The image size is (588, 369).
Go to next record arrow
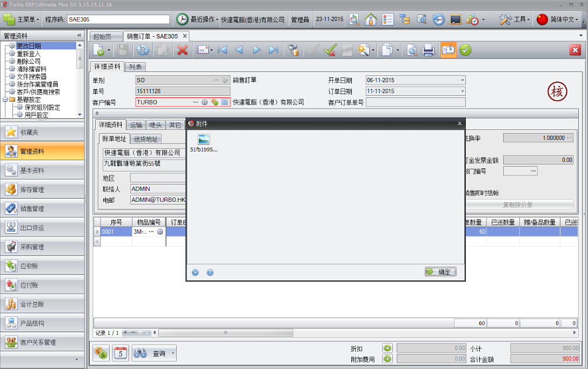(257, 50)
